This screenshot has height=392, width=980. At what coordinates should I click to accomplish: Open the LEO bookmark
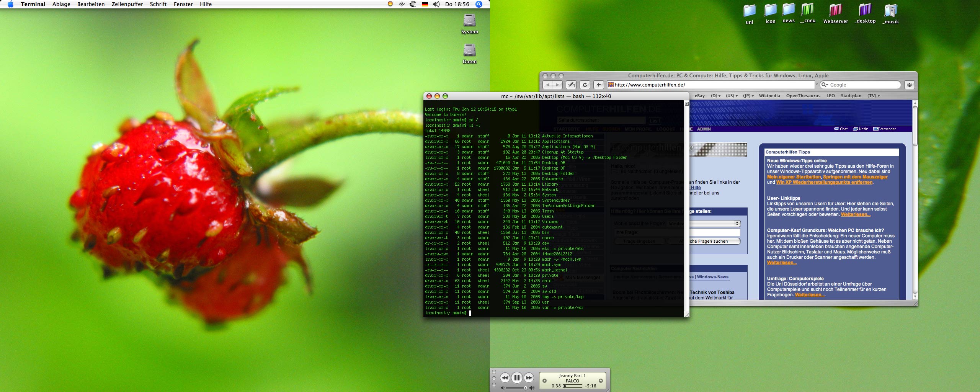pyautogui.click(x=830, y=96)
